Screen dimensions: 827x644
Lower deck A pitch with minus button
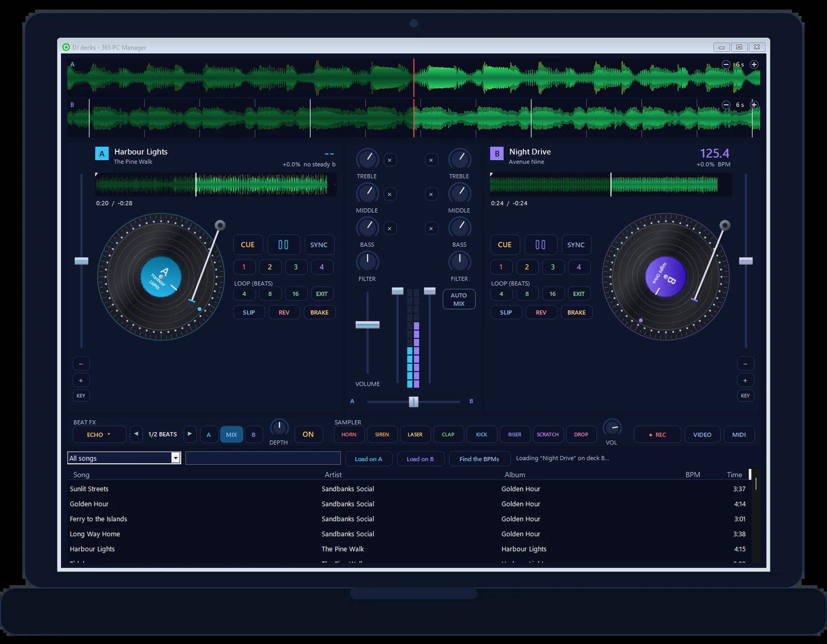(81, 364)
